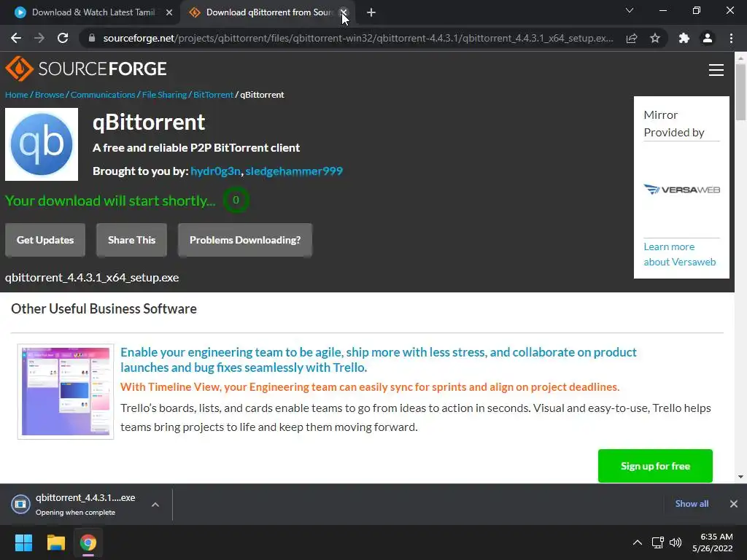Go to the Home breadcrumb
This screenshot has height=560, width=747.
point(17,95)
